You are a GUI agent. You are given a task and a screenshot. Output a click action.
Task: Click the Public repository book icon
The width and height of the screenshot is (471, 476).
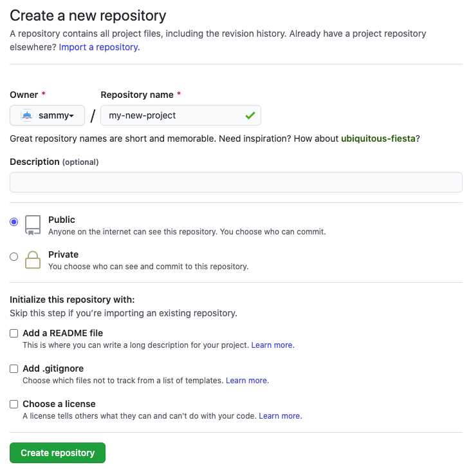coord(33,225)
